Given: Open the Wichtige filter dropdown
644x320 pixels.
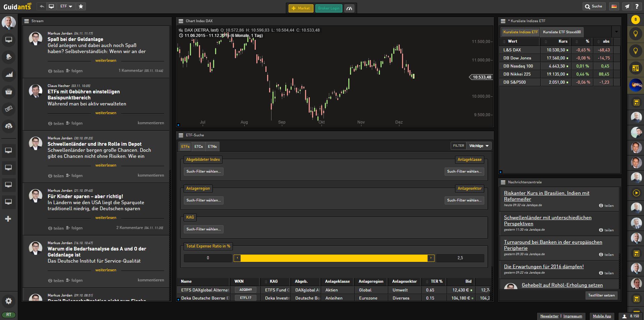Looking at the screenshot, I should coord(480,146).
